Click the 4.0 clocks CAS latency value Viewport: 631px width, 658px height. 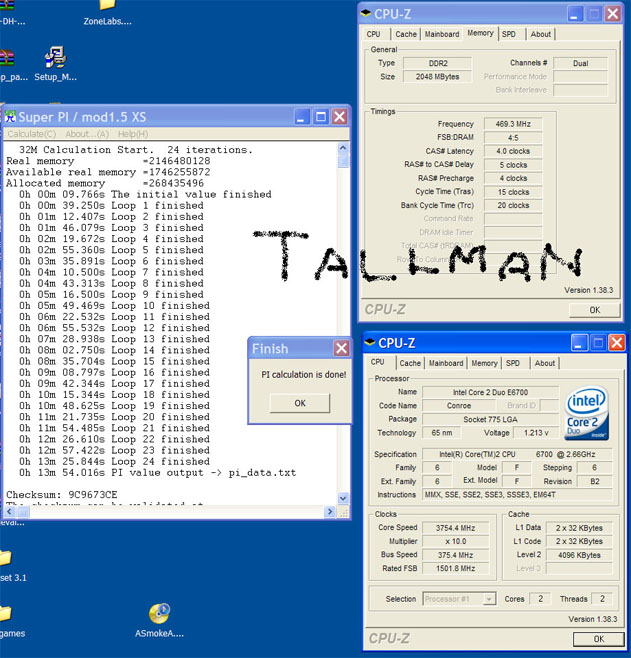[513, 151]
